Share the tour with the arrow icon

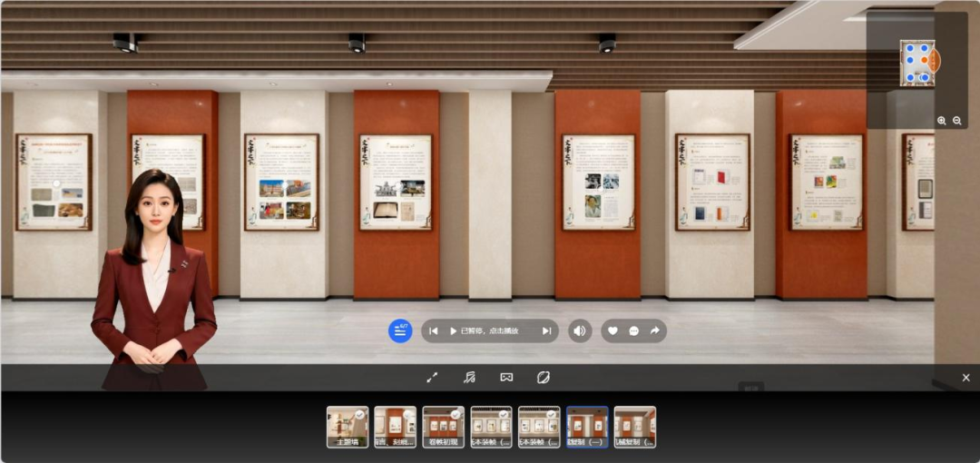tap(655, 331)
